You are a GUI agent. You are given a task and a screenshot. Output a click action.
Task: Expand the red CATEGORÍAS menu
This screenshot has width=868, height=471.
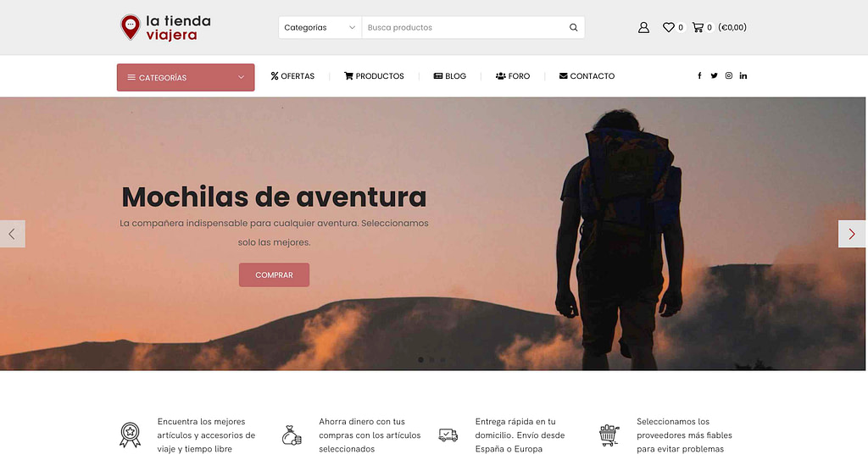point(186,77)
